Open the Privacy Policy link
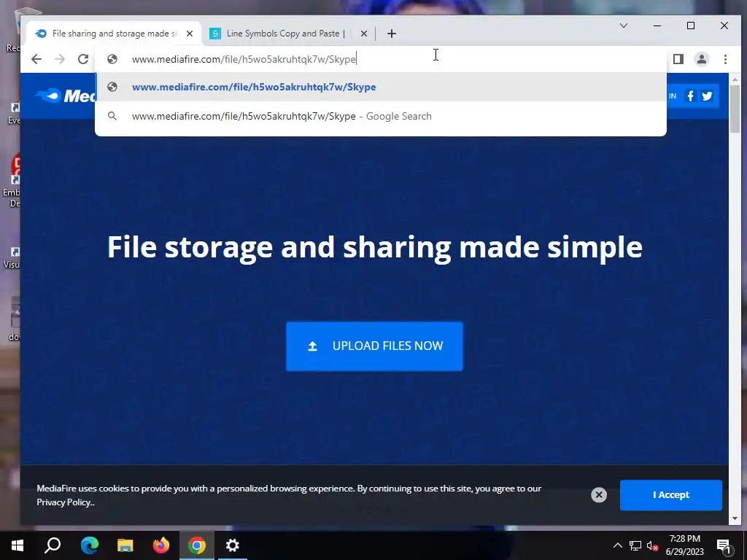 click(65, 502)
